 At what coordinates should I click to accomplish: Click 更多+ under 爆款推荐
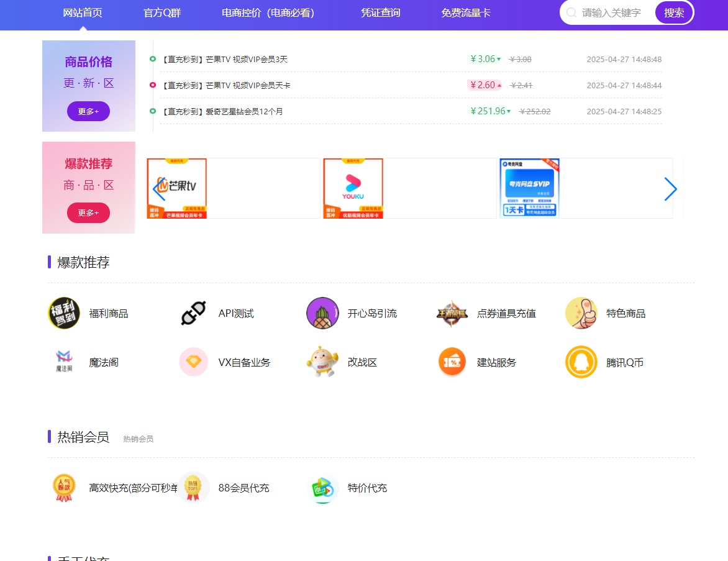point(88,212)
